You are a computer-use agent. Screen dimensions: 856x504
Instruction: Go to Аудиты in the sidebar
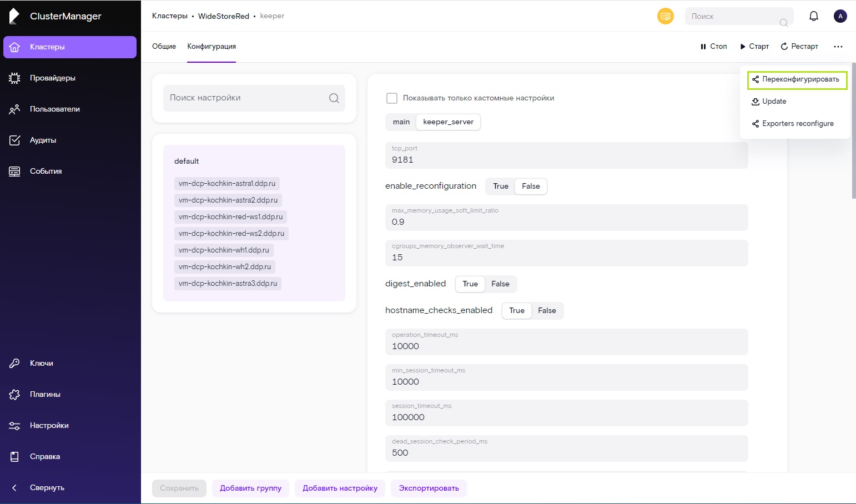click(x=43, y=140)
